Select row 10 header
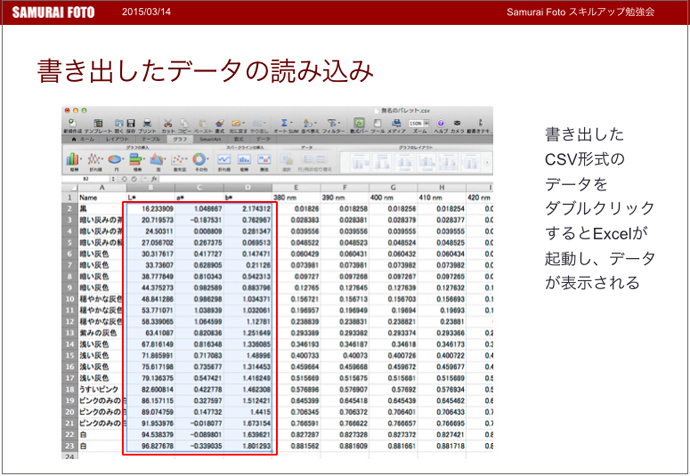 click(x=70, y=299)
